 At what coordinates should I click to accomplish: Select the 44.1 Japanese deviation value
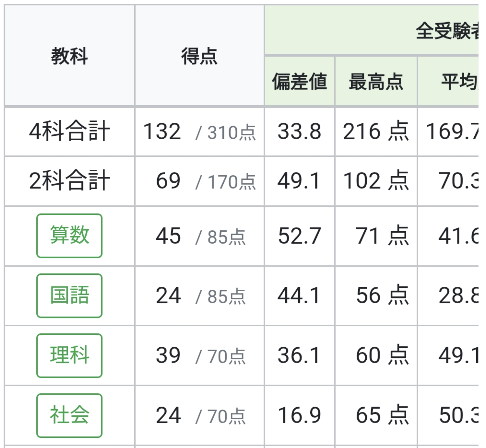(299, 296)
